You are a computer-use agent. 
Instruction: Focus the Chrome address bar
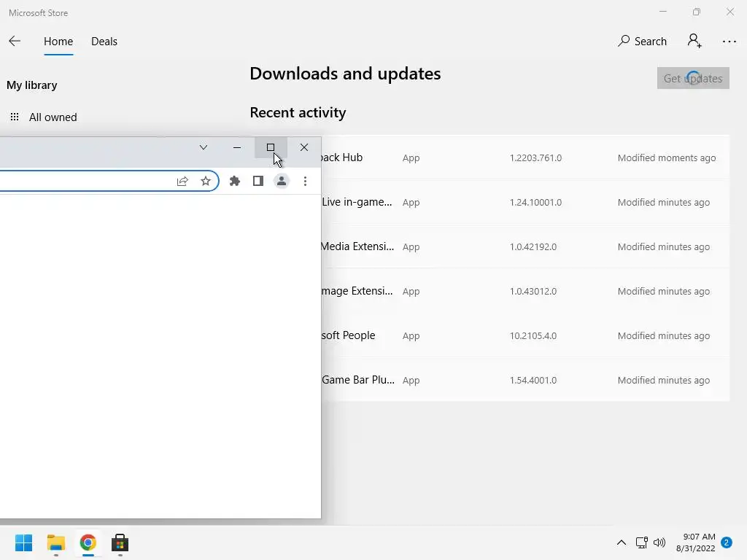tap(109, 181)
